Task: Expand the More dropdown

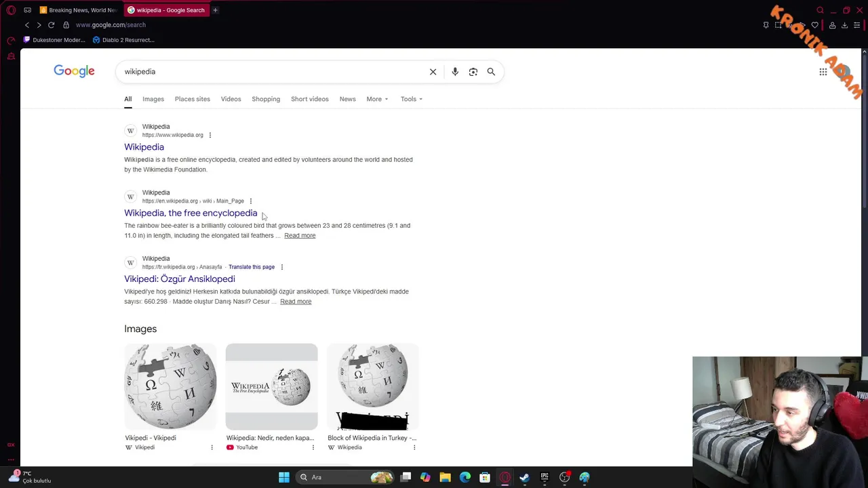Action: point(377,99)
